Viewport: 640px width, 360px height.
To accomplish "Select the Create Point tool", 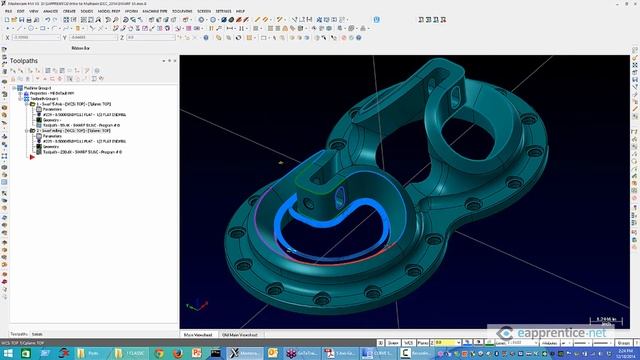I will tap(7, 29).
